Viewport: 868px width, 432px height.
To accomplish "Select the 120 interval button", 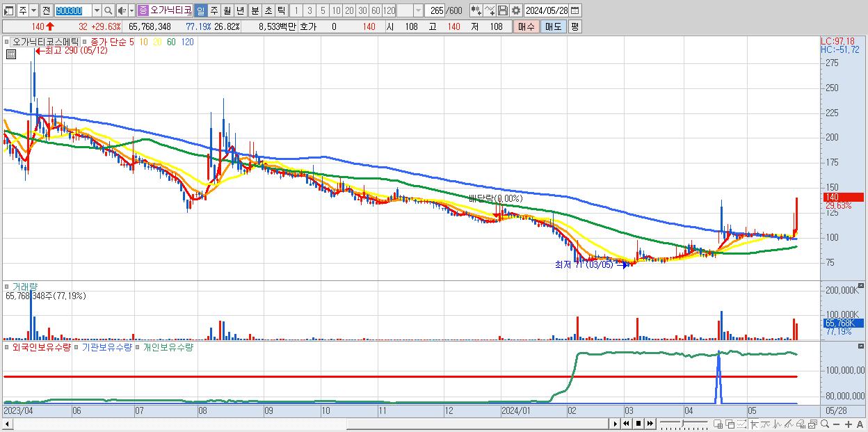I will pyautogui.click(x=389, y=10).
